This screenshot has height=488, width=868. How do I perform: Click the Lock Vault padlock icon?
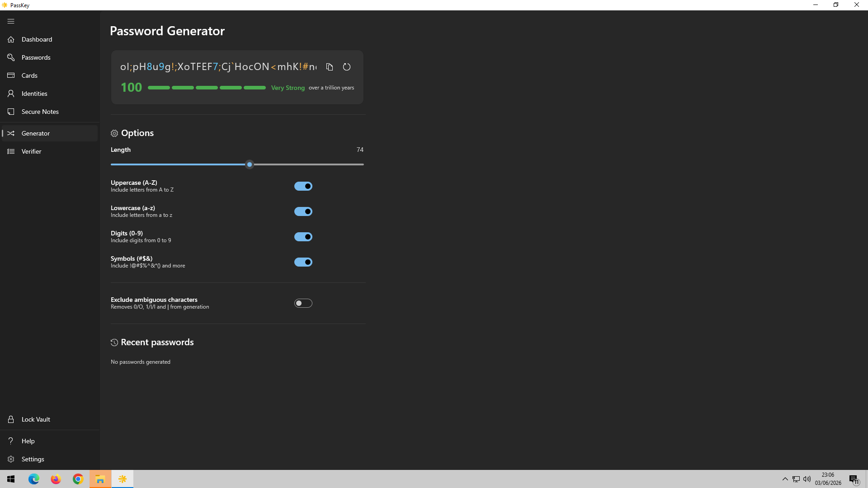click(11, 419)
